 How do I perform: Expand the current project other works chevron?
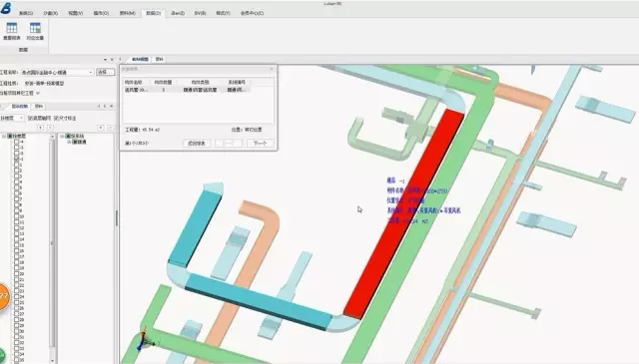pos(38,93)
